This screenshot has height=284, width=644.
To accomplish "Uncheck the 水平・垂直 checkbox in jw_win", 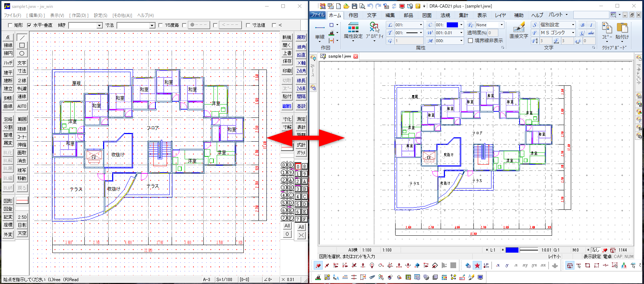I will [x=29, y=25].
